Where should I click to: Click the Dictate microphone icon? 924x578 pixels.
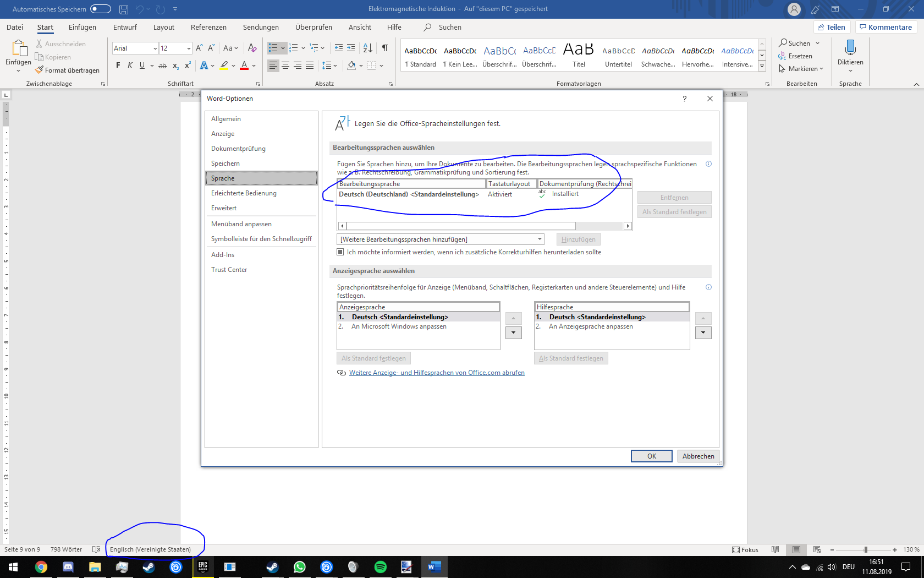(850, 48)
